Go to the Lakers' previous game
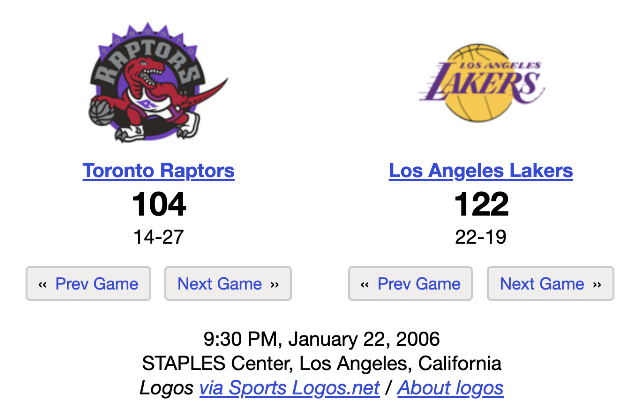The width and height of the screenshot is (640, 419). [x=410, y=284]
